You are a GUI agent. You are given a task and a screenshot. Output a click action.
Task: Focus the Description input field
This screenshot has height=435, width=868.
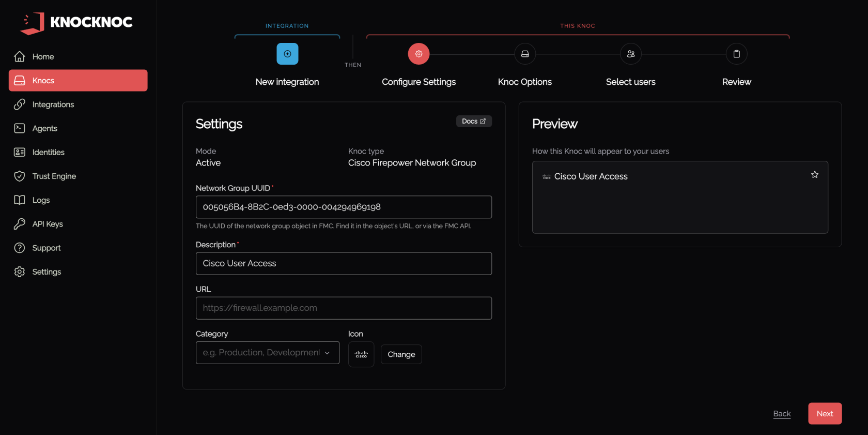(x=344, y=264)
